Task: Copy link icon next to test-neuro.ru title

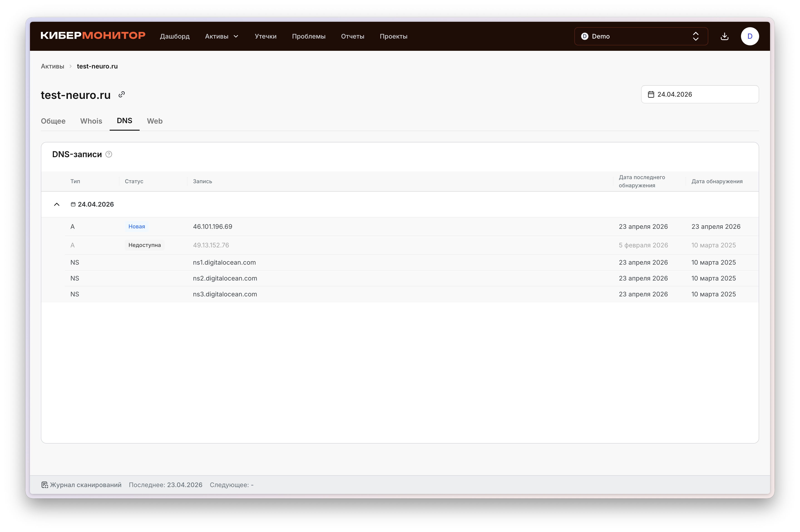Action: 121,95
